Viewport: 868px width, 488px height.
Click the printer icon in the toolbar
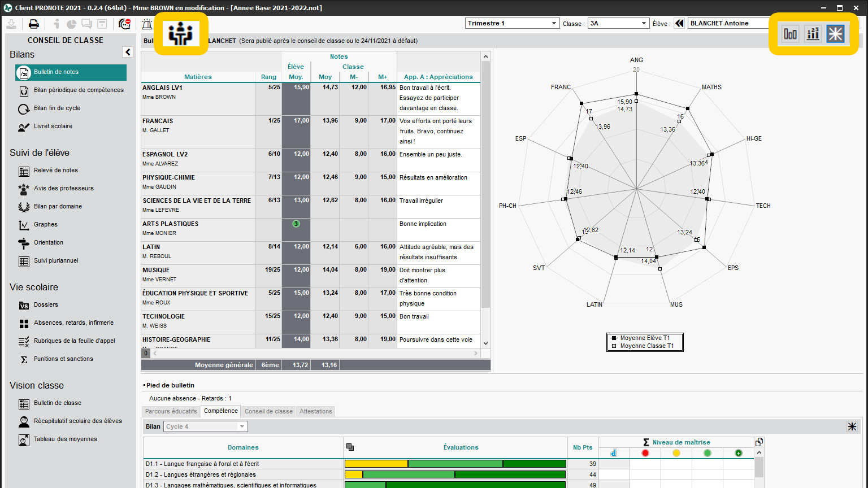click(34, 24)
